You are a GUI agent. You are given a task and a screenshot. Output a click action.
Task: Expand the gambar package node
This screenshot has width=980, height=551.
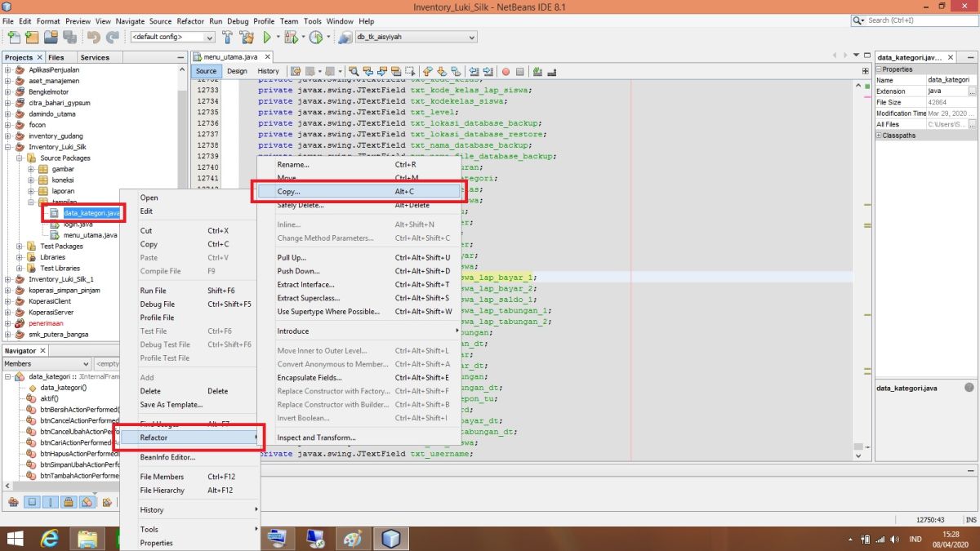pyautogui.click(x=31, y=169)
